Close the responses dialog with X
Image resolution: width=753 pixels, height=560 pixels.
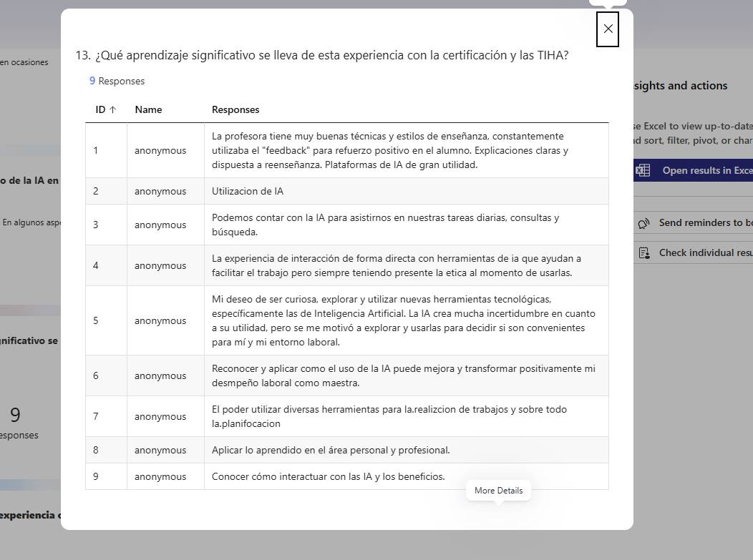[608, 29]
